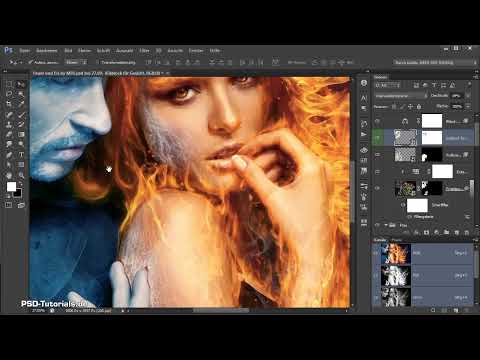This screenshot has height=360, width=480.
Task: Click the zoom percentage field in status bar
Action: [38, 311]
